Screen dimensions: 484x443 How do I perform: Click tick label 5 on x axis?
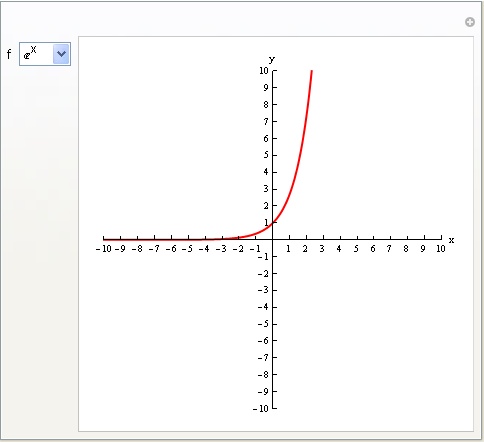356,249
